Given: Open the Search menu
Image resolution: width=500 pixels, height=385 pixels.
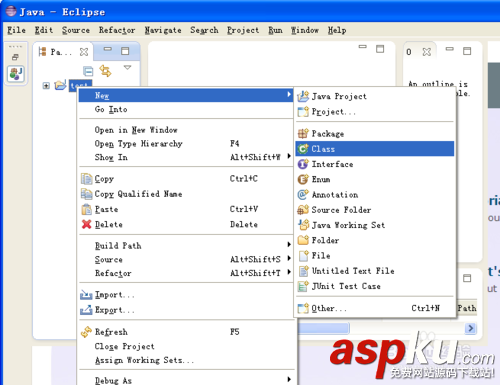Looking at the screenshot, I should click(x=204, y=30).
